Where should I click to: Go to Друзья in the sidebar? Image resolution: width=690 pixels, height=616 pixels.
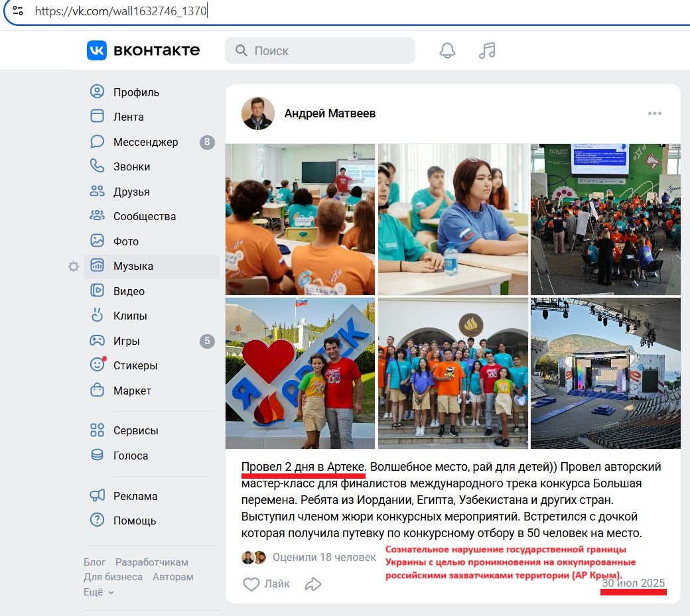pyautogui.click(x=131, y=192)
